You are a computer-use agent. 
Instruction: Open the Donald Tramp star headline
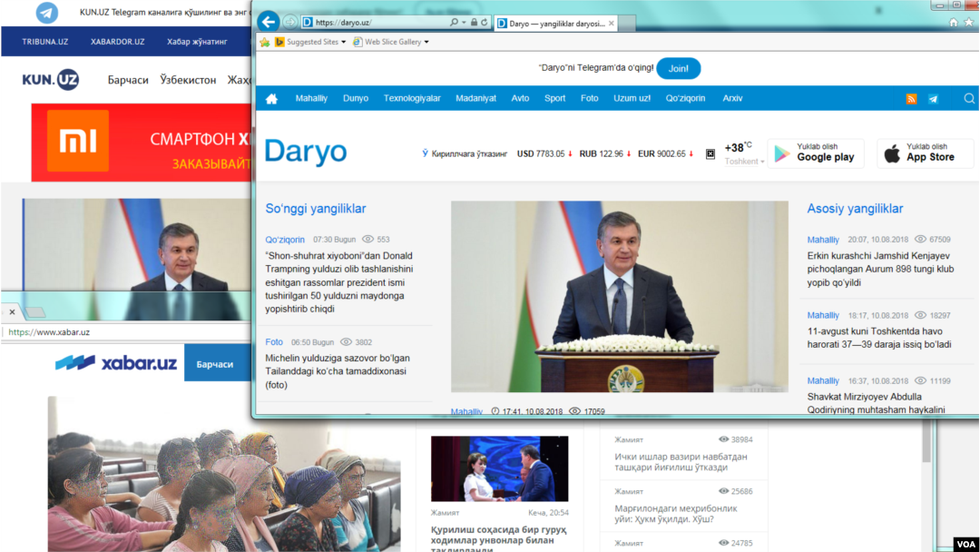click(x=338, y=282)
